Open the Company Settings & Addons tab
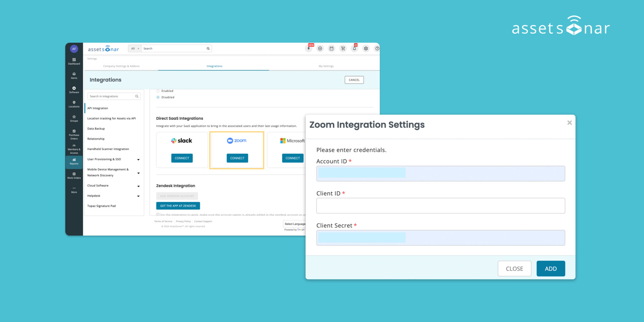 122,66
